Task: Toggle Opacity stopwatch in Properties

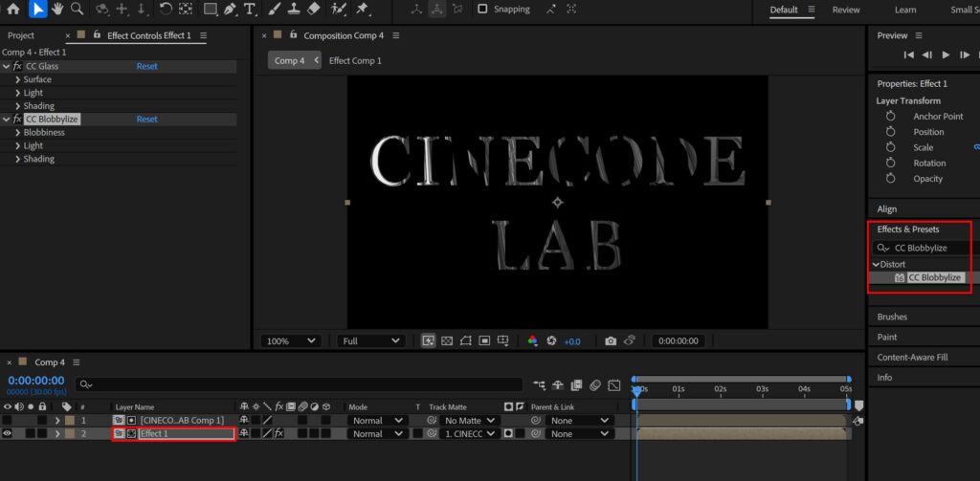Action: click(891, 179)
